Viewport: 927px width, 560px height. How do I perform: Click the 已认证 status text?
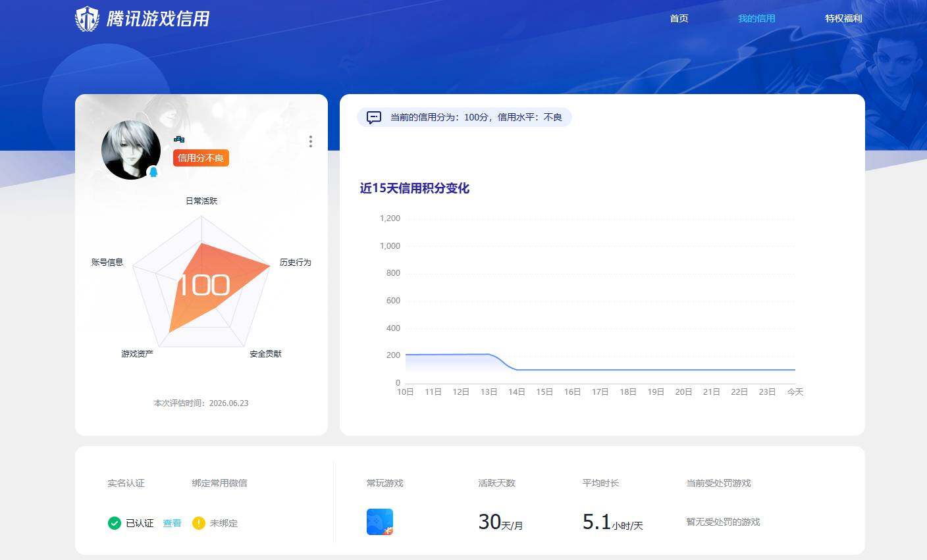(140, 523)
